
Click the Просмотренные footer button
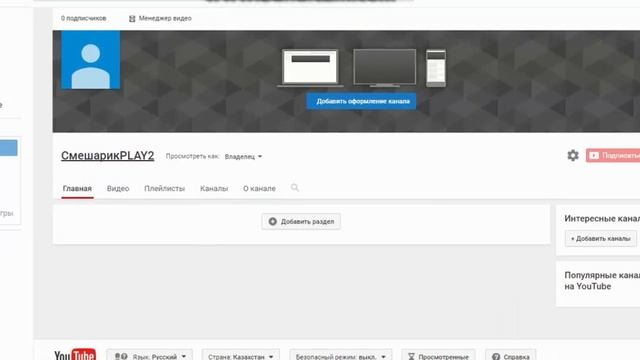pos(438,356)
